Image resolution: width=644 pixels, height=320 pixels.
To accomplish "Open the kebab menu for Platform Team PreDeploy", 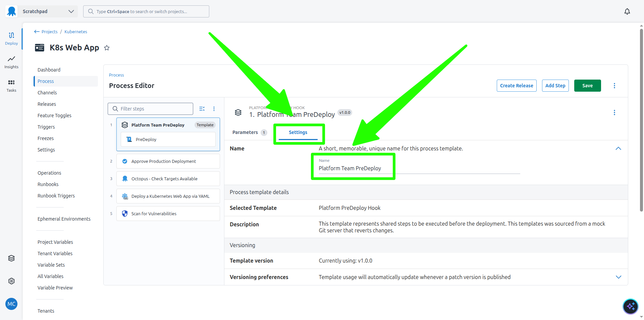I will coord(614,112).
